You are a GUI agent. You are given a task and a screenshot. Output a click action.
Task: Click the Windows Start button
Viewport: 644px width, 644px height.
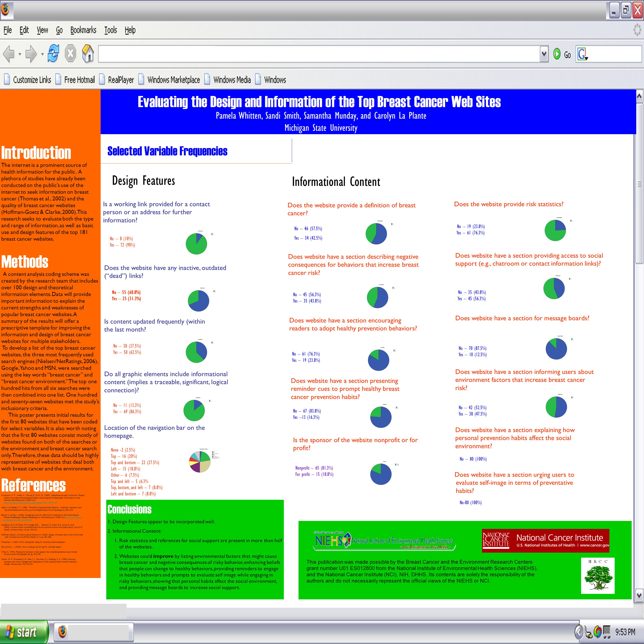coord(24,632)
